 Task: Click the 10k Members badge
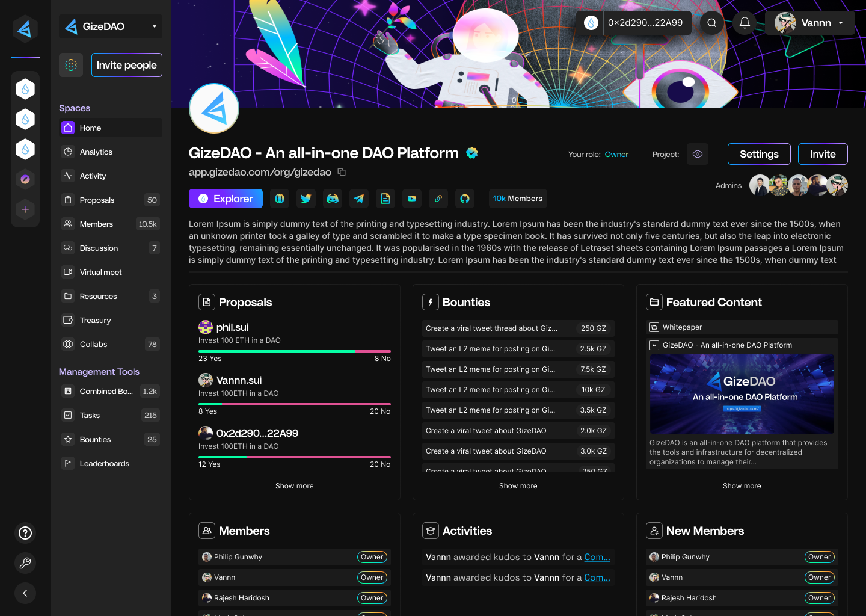pos(518,199)
